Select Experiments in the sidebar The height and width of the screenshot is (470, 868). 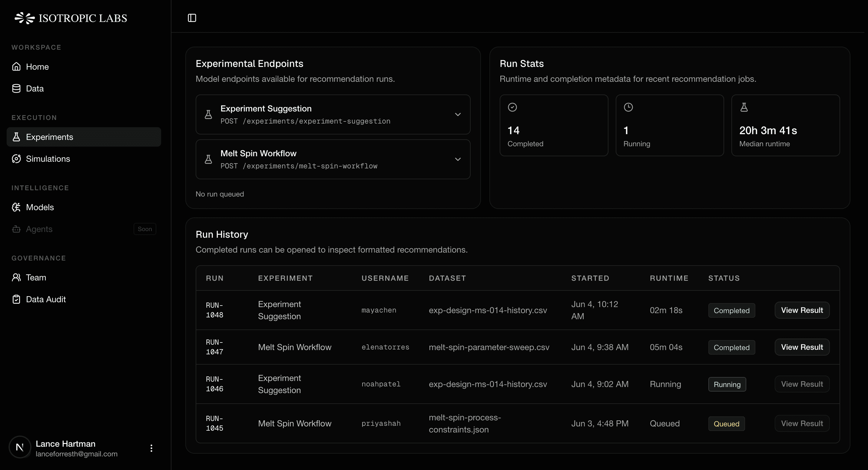[84, 137]
